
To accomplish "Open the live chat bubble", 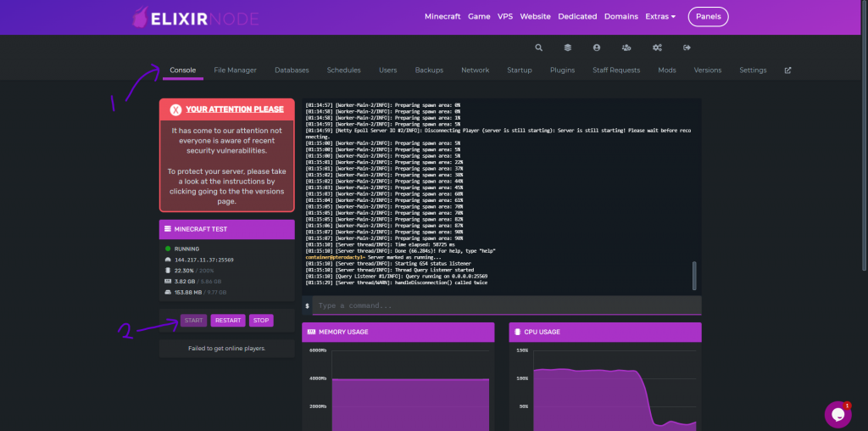I will 837,414.
